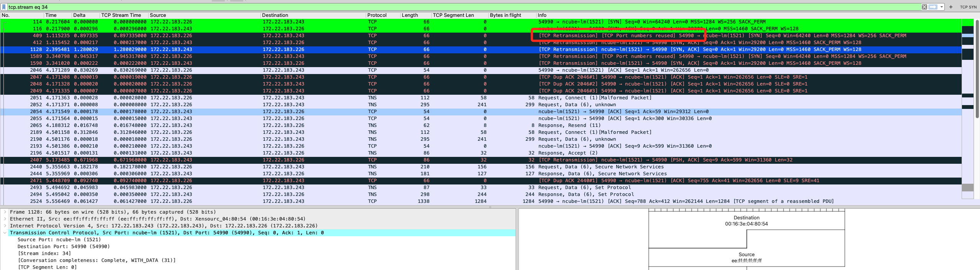Click the display filter bookmark icon

(4, 7)
